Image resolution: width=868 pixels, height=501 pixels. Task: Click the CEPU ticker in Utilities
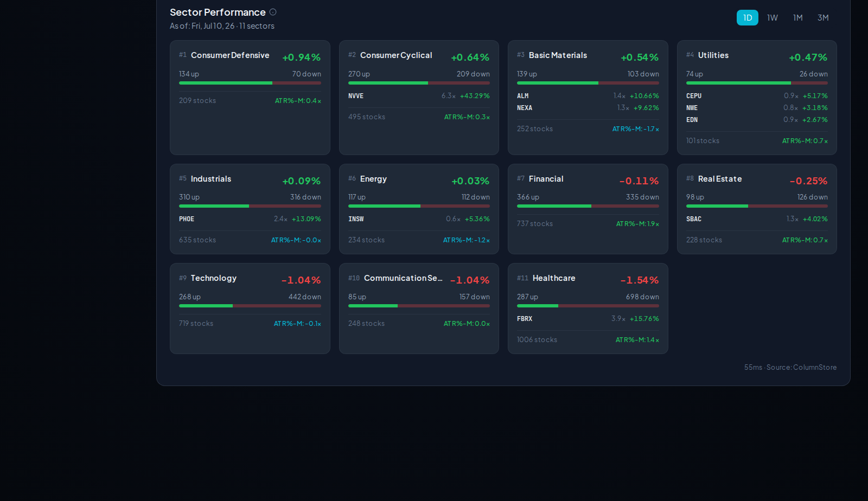(x=694, y=96)
